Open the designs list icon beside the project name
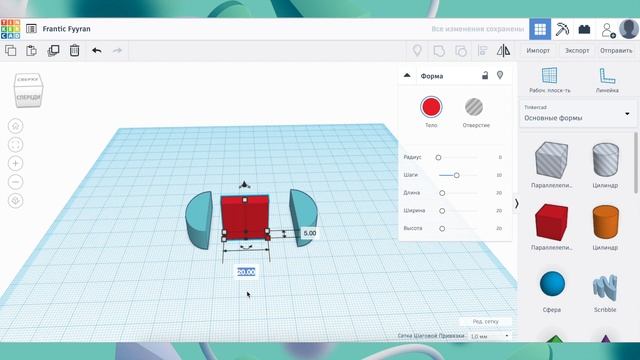Image resolution: width=640 pixels, height=360 pixels. (x=31, y=29)
